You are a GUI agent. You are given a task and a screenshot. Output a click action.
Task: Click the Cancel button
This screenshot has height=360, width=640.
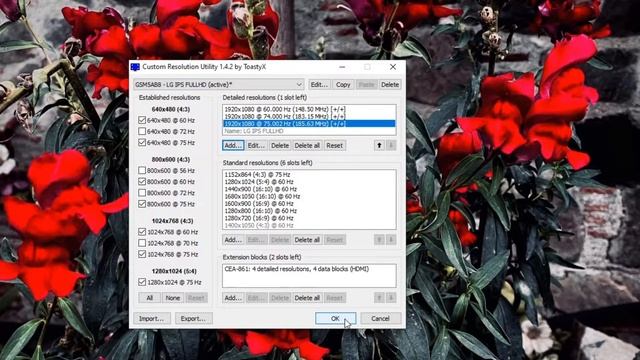[380, 318]
